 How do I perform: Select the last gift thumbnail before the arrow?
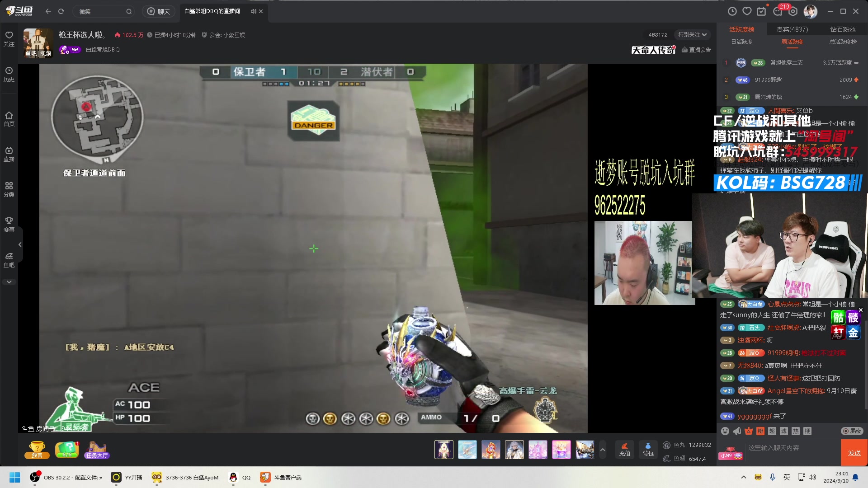585,450
